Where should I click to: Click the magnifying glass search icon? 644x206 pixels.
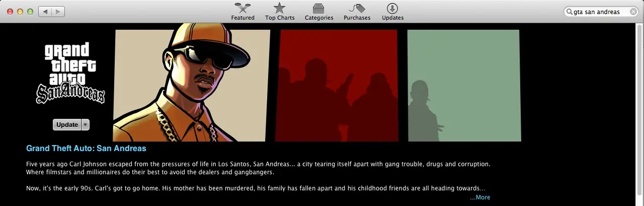point(570,12)
